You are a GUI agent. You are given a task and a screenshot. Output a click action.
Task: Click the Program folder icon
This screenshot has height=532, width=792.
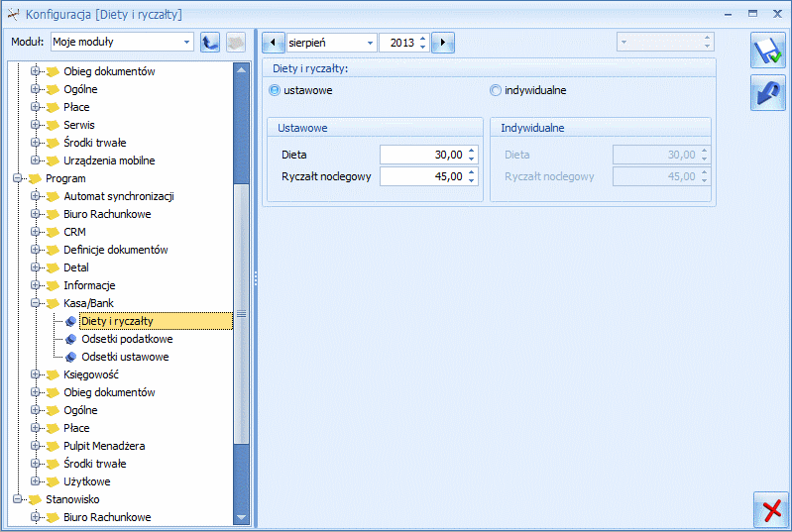click(35, 178)
